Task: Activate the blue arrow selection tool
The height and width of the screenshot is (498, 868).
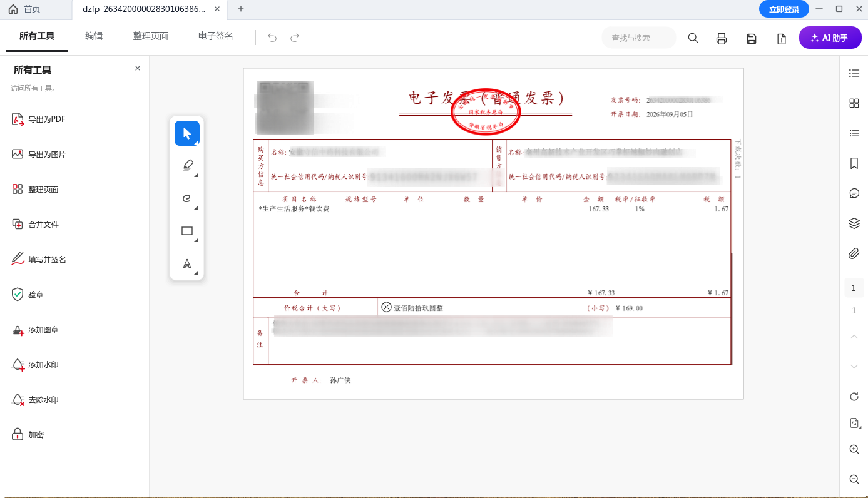Action: coord(187,133)
